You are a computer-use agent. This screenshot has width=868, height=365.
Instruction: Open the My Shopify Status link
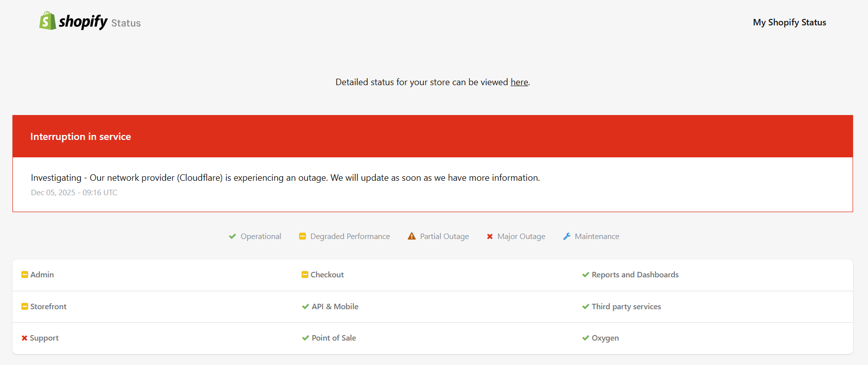pos(789,22)
